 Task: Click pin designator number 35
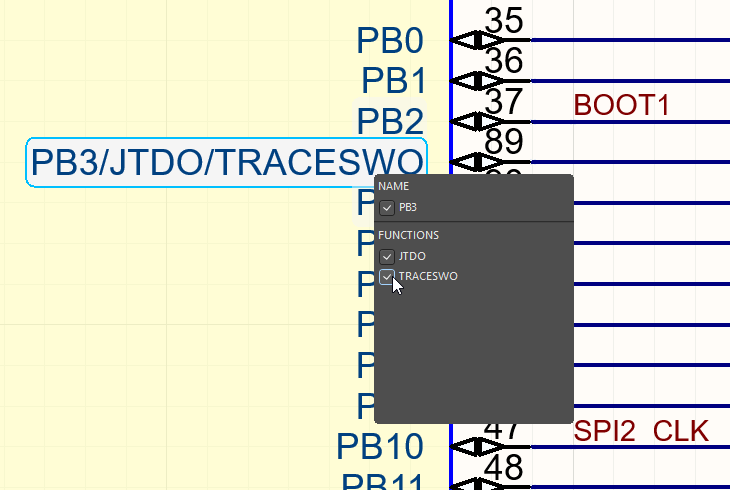[x=503, y=20]
